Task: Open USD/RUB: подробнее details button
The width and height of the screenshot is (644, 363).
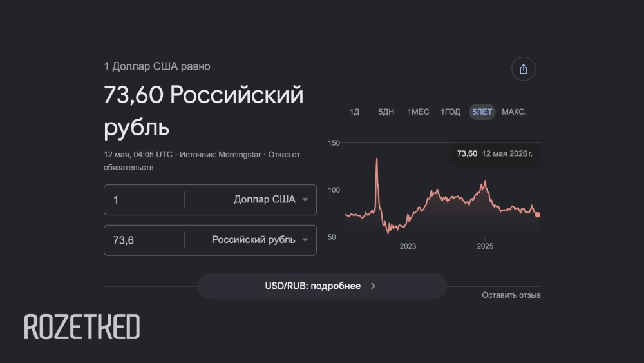Action: (x=322, y=286)
